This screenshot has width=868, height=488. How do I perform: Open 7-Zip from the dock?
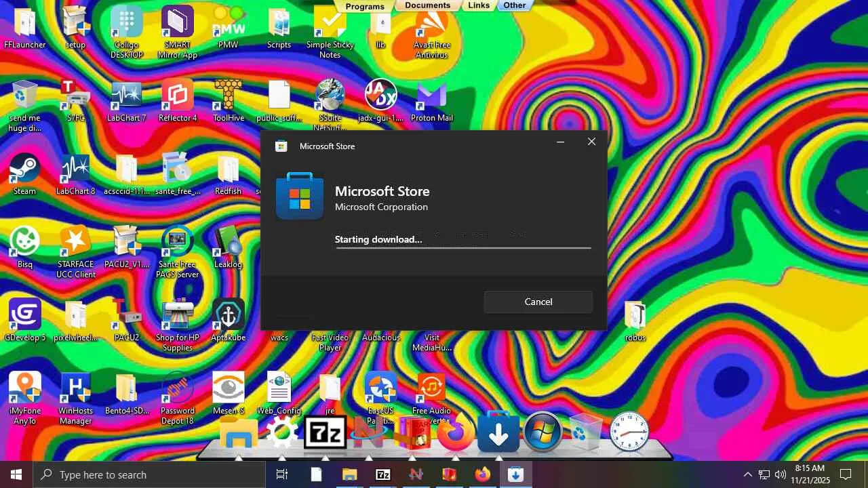tap(325, 432)
